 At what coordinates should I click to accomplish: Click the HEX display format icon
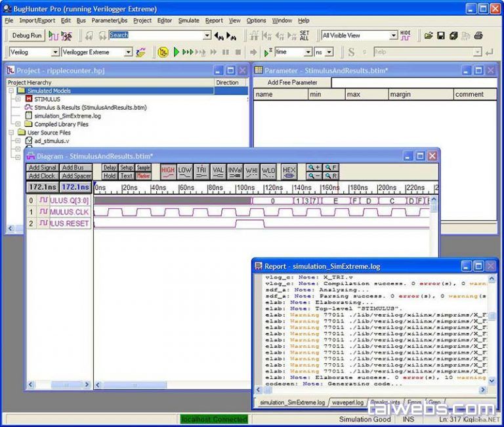[x=289, y=171]
